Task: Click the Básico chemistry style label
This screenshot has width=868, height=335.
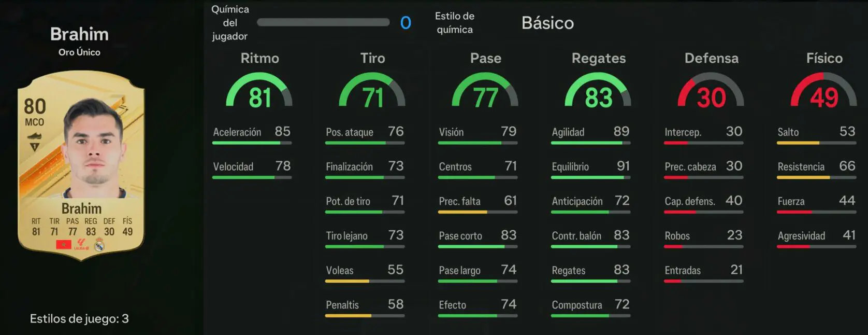Action: (547, 23)
